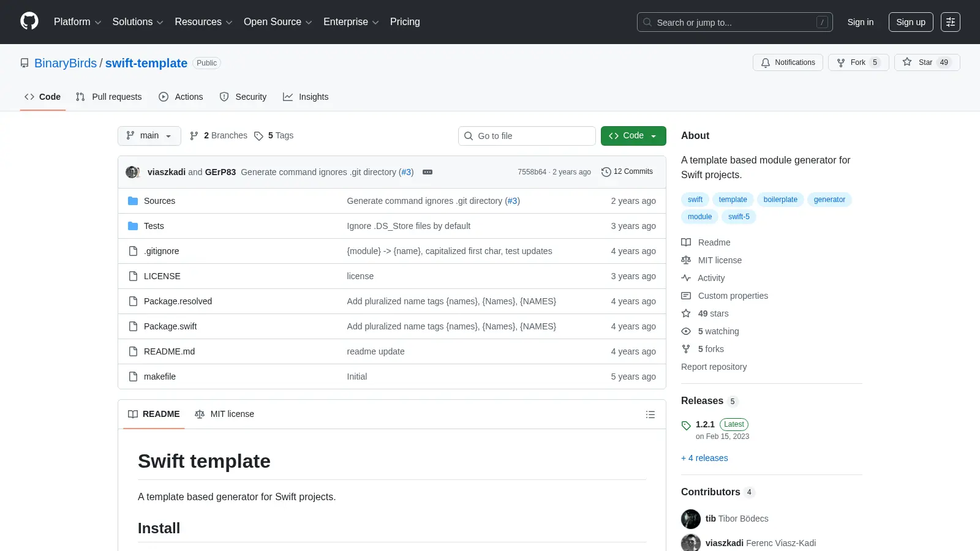
Task: Fork the swift-template repository
Action: [859, 62]
